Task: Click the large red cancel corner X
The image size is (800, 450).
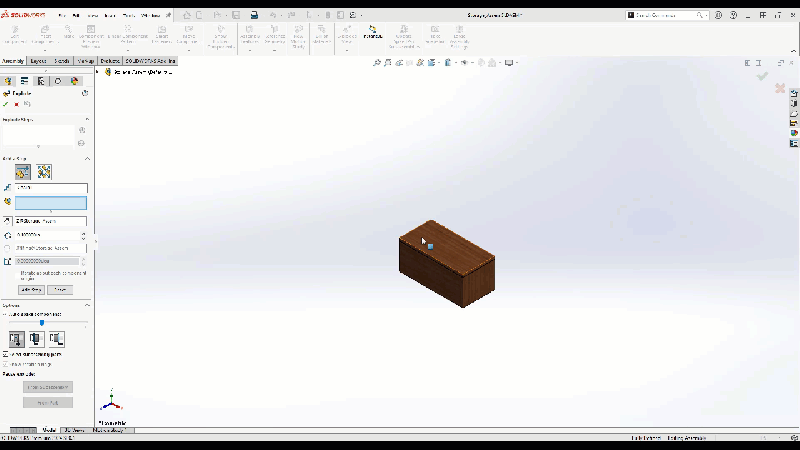Action: tap(780, 88)
